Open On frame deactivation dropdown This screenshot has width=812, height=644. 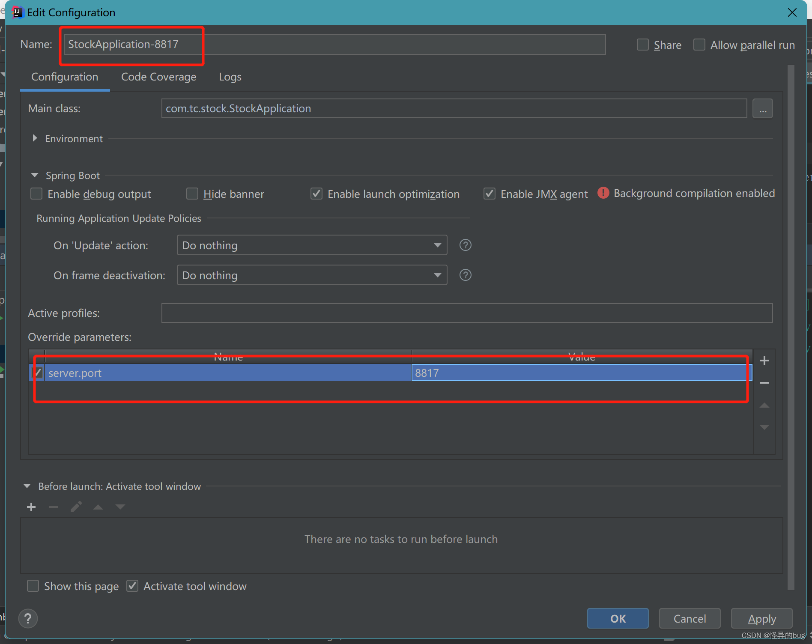(x=312, y=275)
